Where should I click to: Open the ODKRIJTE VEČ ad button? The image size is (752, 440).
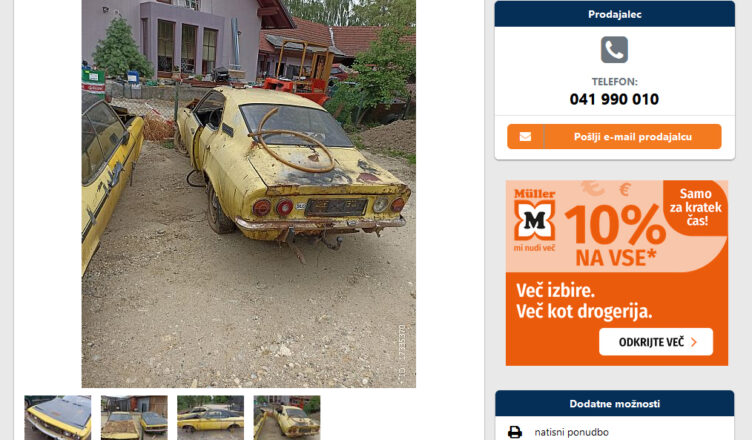point(656,342)
